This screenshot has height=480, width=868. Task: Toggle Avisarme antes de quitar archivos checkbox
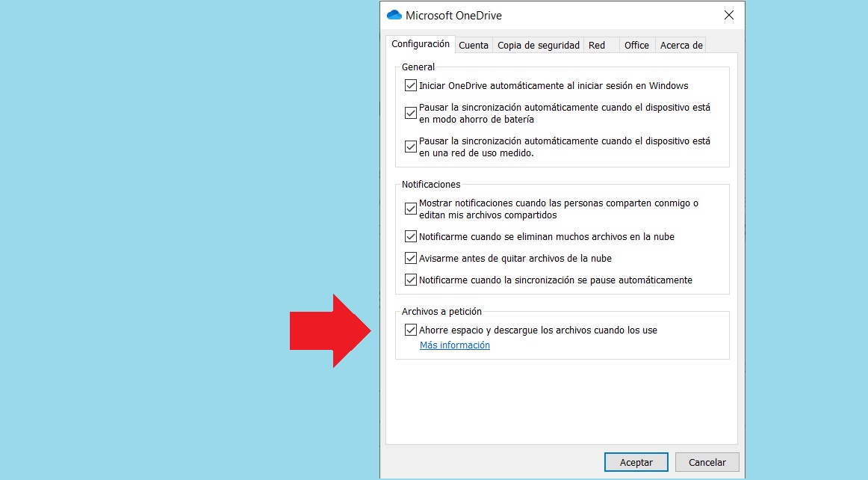[411, 258]
